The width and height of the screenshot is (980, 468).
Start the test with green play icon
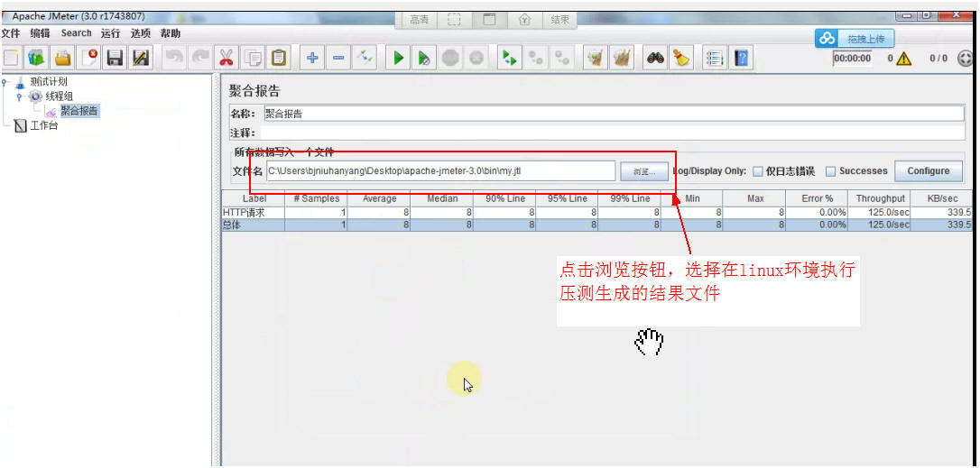398,59
